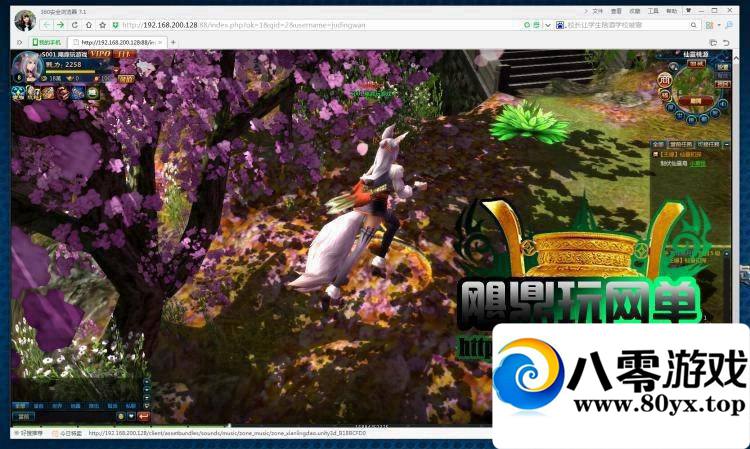Click the heart icon in chat bar
This screenshot has height=449, width=750.
click(132, 416)
